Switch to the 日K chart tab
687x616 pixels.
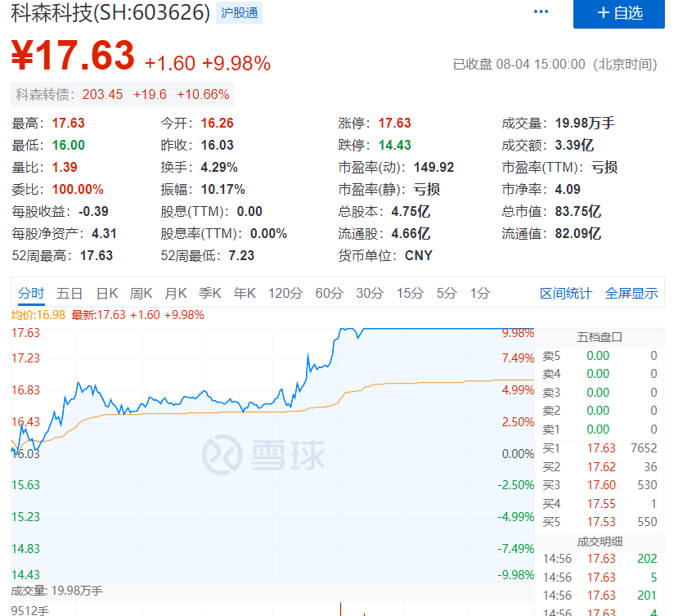point(107,293)
